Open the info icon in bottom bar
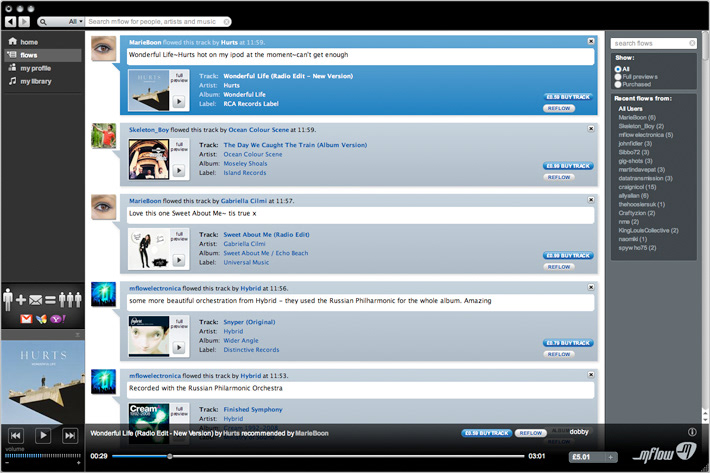Image resolution: width=710 pixels, height=473 pixels. click(x=692, y=432)
